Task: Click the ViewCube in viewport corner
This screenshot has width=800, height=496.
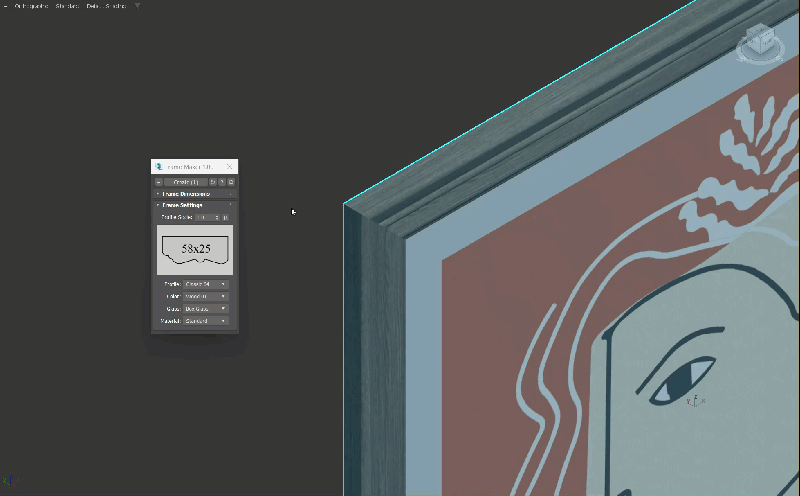Action: pyautogui.click(x=760, y=42)
